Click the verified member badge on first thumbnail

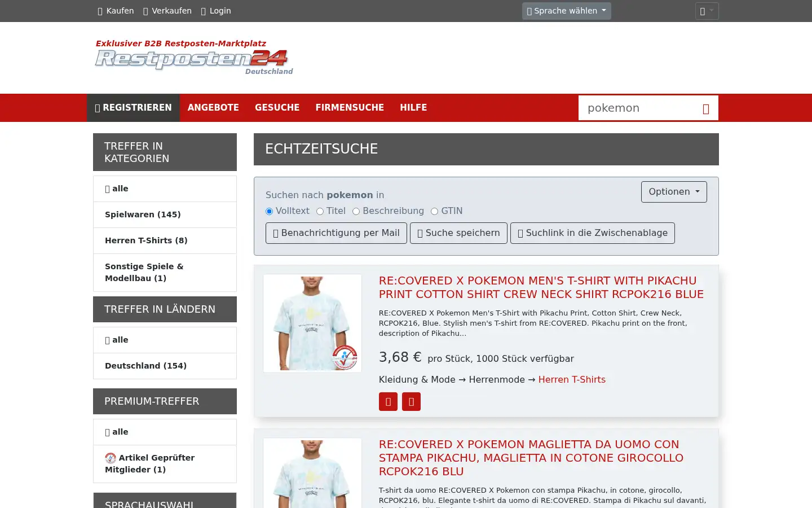pos(345,357)
